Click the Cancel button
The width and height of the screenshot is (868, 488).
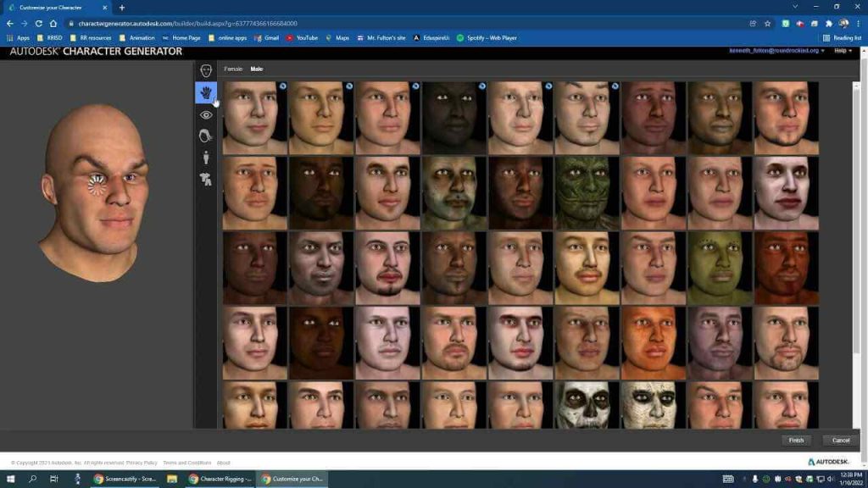[x=840, y=440]
